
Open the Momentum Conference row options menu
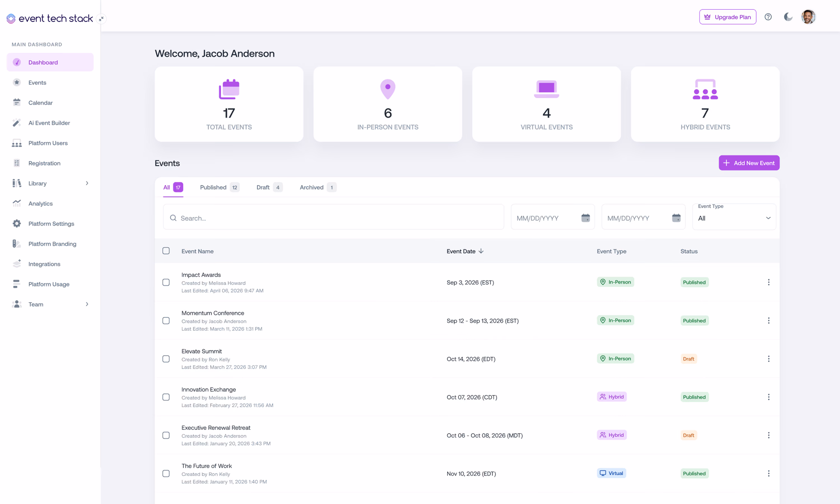tap(768, 321)
